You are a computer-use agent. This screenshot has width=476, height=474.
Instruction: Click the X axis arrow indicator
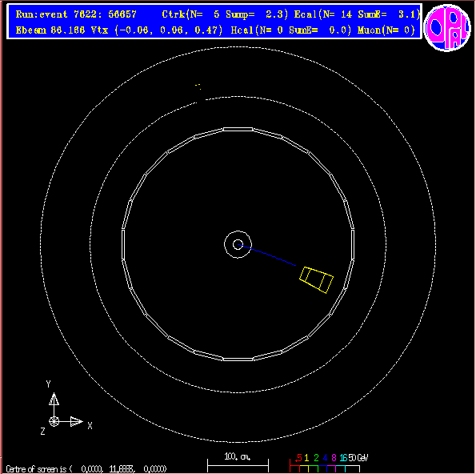76,421
